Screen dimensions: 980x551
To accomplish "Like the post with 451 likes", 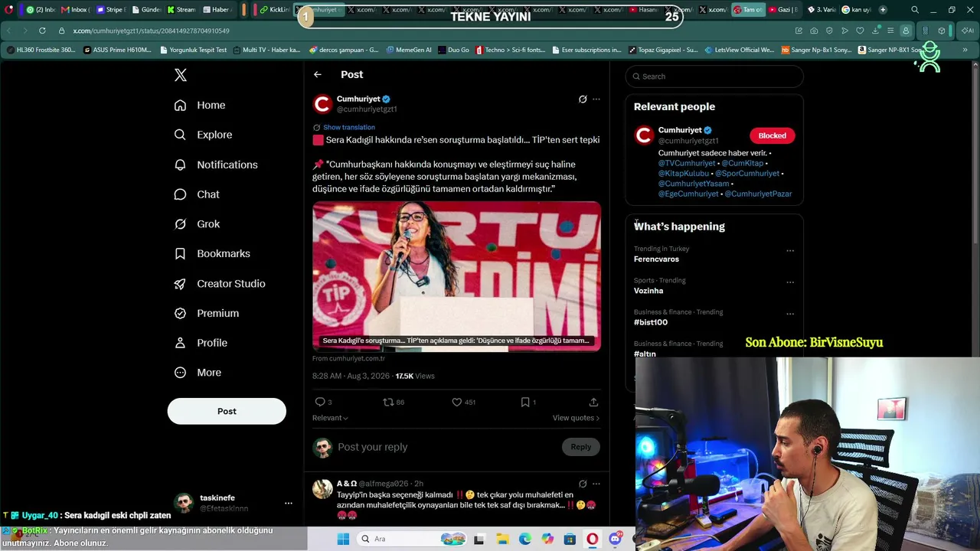I will pyautogui.click(x=457, y=402).
